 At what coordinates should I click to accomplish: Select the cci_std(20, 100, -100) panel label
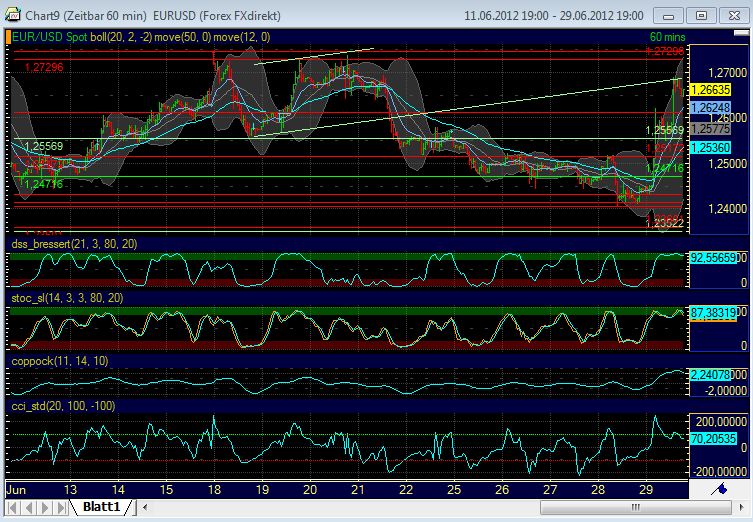63,406
